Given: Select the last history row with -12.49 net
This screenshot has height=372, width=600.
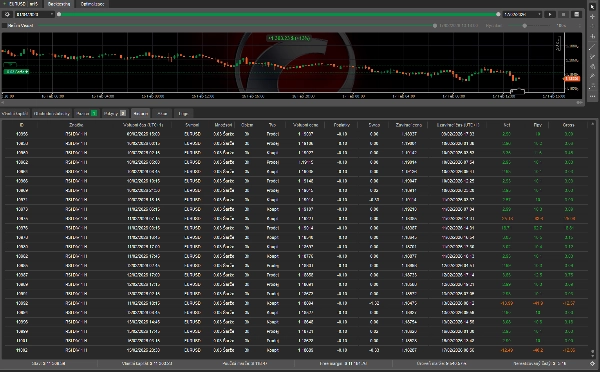Looking at the screenshot, I should 296,350.
